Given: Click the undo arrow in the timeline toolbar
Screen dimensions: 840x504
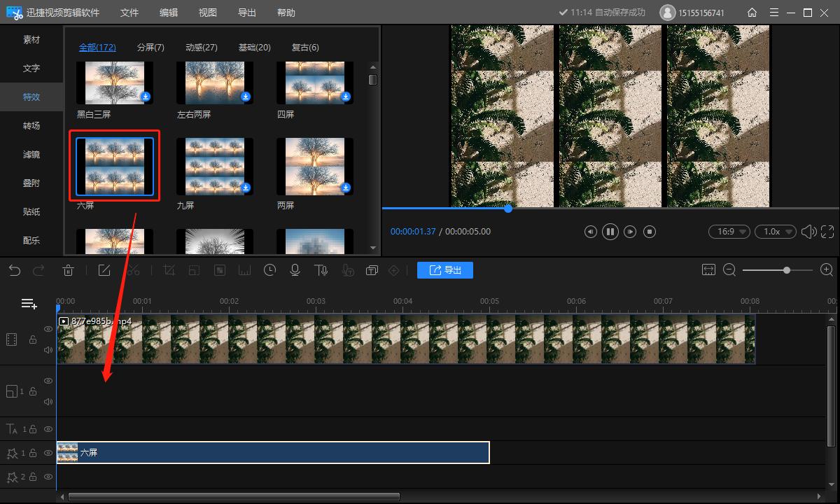Looking at the screenshot, I should [x=15, y=270].
